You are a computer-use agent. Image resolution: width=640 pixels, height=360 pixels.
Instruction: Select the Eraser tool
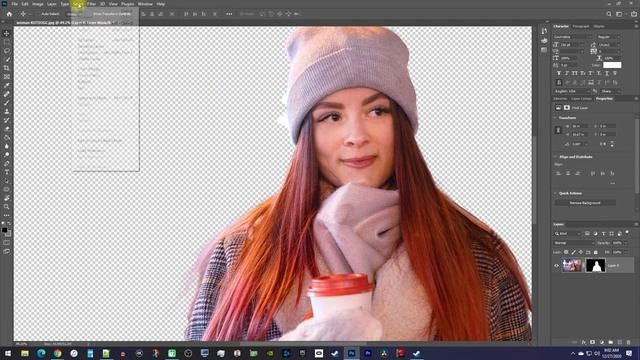pyautogui.click(x=7, y=129)
